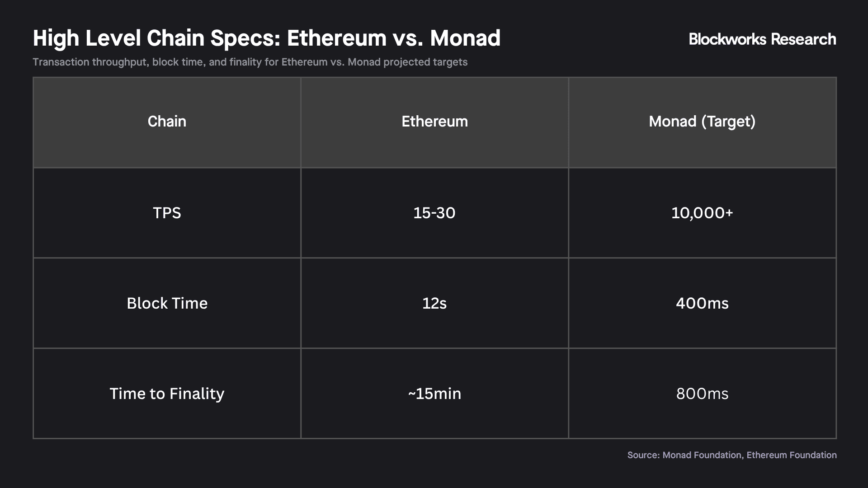Click the '~15min' finality cell
868x488 pixels.
(x=434, y=394)
